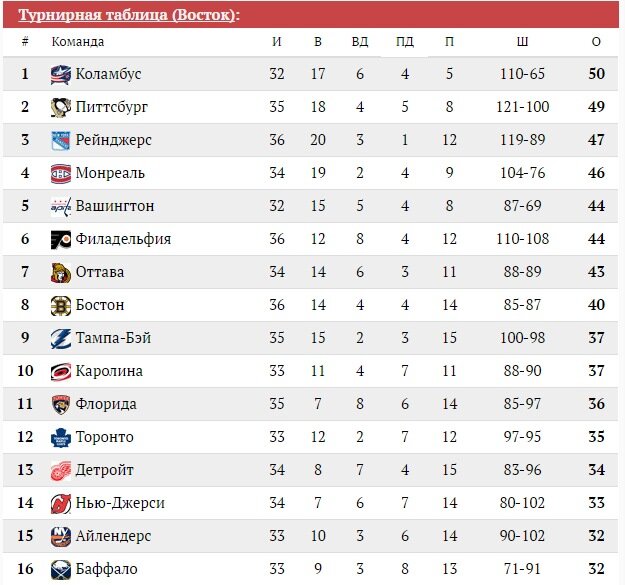Click the Boston Bruins logo

click(61, 306)
